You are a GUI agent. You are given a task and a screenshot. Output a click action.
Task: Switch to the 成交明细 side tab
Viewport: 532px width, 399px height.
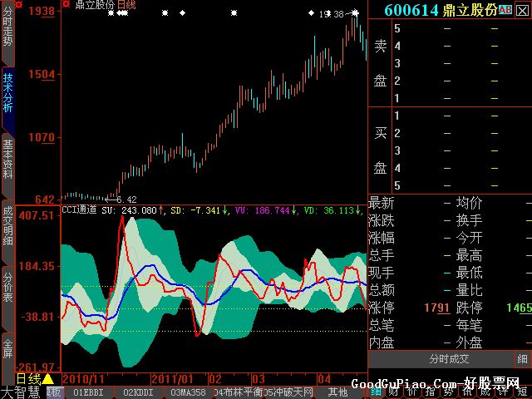(7, 231)
